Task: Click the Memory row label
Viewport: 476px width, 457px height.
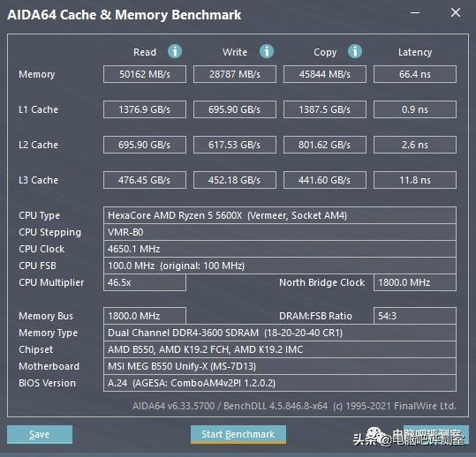Action: tap(37, 74)
